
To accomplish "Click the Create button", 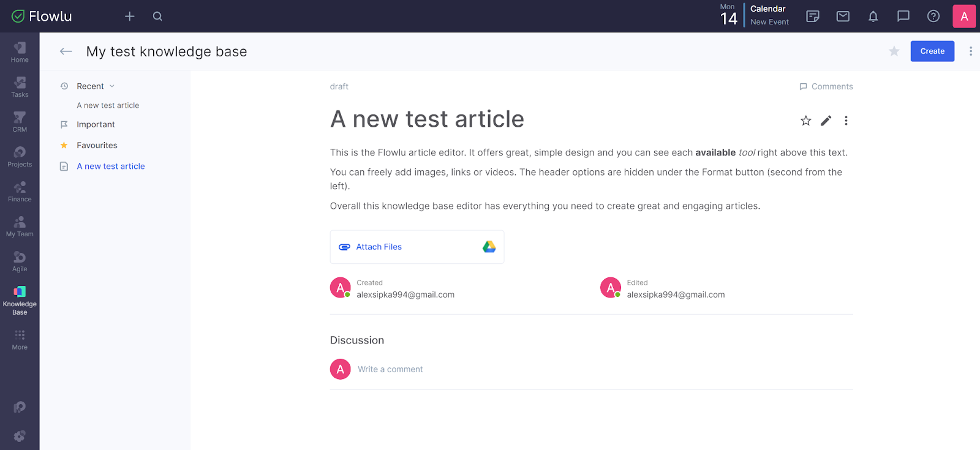I will click(932, 51).
